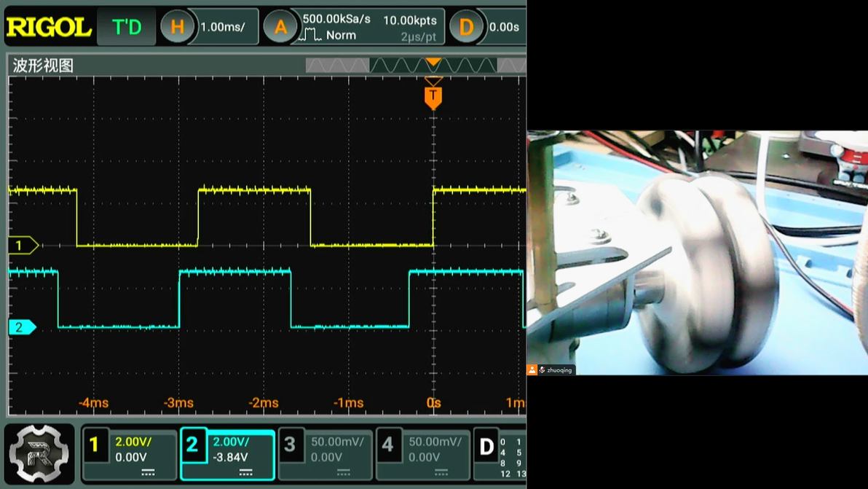Click the T'D trigger status indicator
This screenshot has width=868, height=489.
[126, 28]
